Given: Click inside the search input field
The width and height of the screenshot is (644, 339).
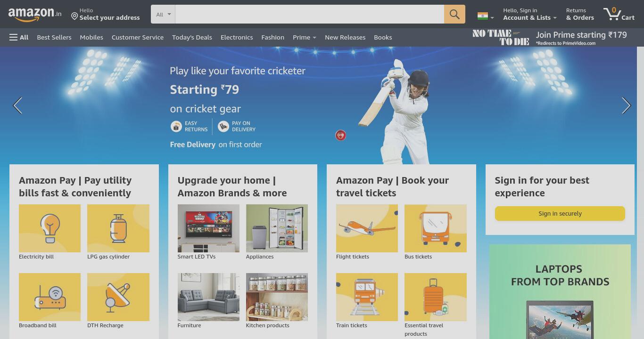Looking at the screenshot, I should [310, 14].
